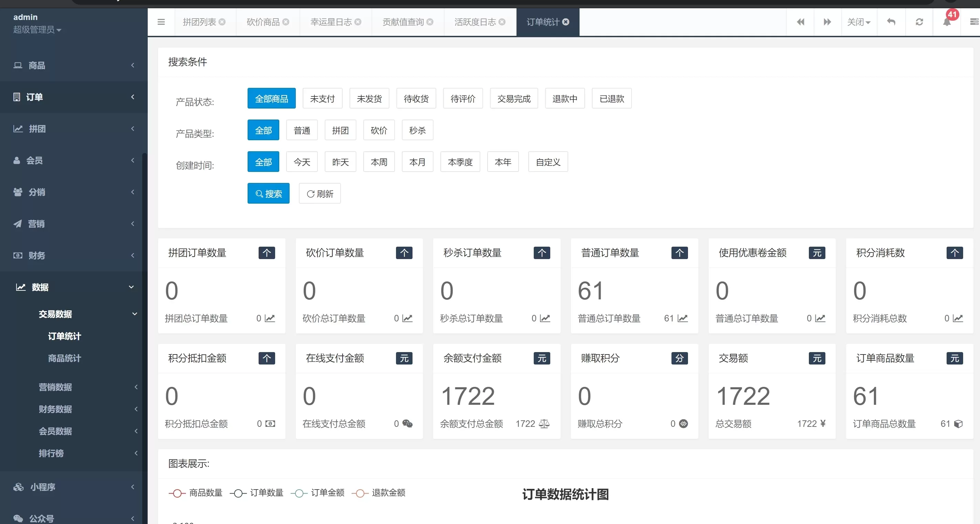Screen dimensions: 980x524
Task: Open the 关闭 dropdown in tab bar
Action: pos(858,22)
